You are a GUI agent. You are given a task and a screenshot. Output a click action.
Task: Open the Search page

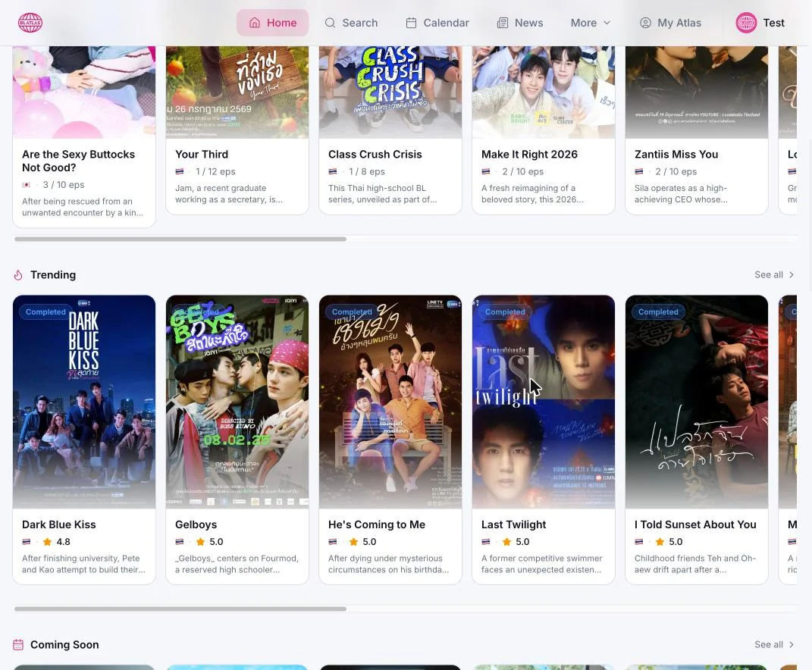351,23
